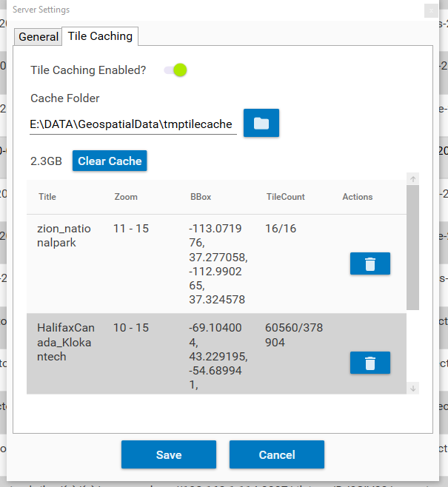Image resolution: width=448 pixels, height=487 pixels.
Task: Toggle the Tile Caching Enabled switch
Action: point(175,70)
